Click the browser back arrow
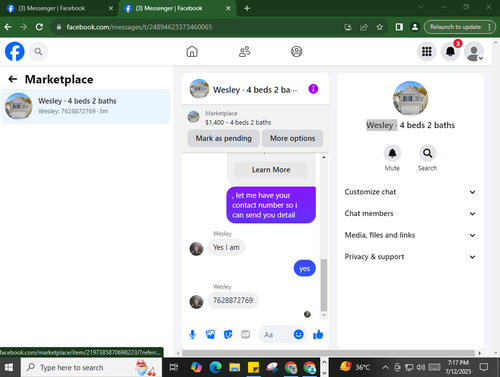Image resolution: width=500 pixels, height=377 pixels. tap(8, 27)
